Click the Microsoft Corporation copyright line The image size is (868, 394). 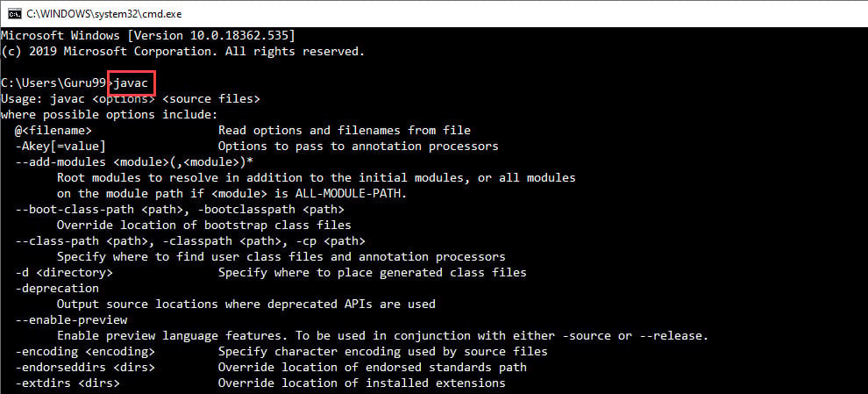[182, 51]
